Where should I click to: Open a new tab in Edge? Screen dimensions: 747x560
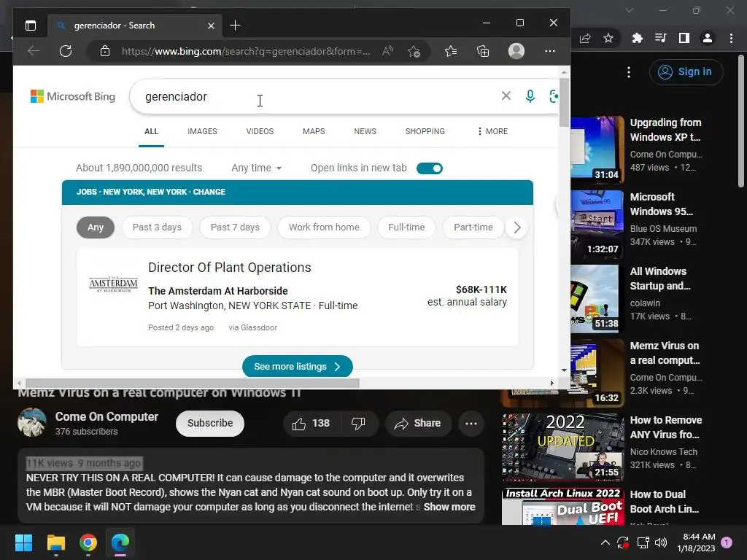point(235,26)
